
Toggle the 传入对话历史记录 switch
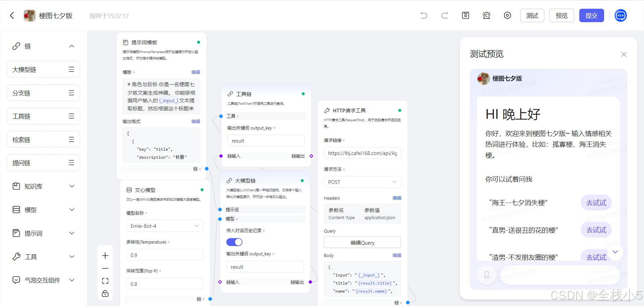tap(234, 242)
